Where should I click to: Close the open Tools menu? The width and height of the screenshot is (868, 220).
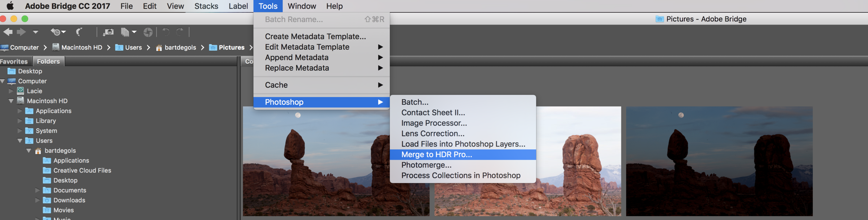pyautogui.click(x=268, y=6)
